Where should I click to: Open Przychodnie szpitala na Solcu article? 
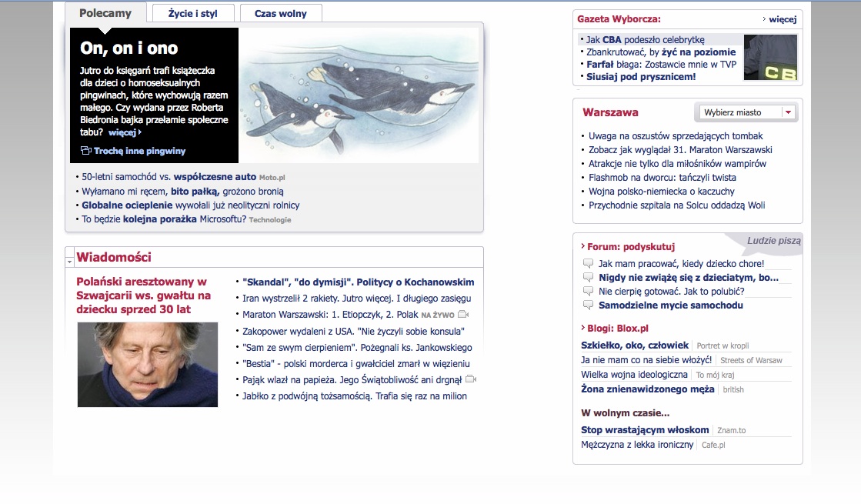pos(677,205)
